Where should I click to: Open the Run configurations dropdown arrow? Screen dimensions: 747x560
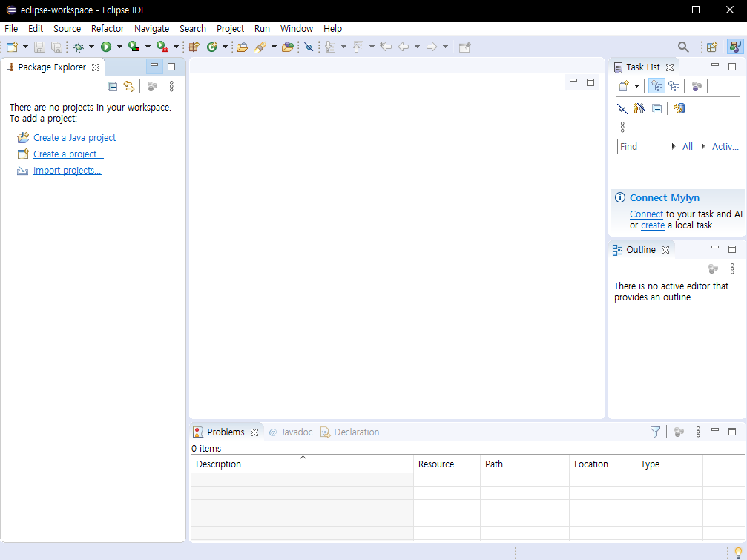pyautogui.click(x=119, y=47)
